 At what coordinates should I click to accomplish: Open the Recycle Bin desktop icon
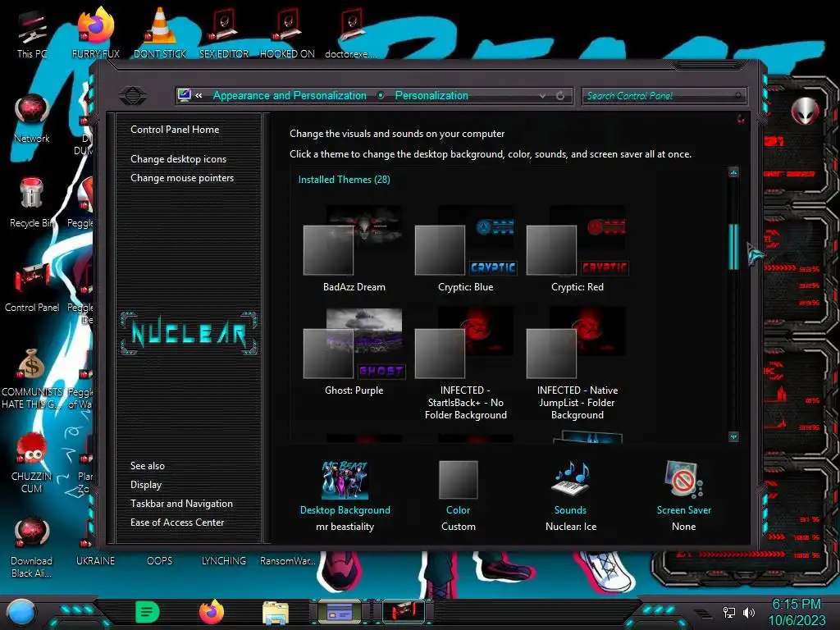pos(32,203)
